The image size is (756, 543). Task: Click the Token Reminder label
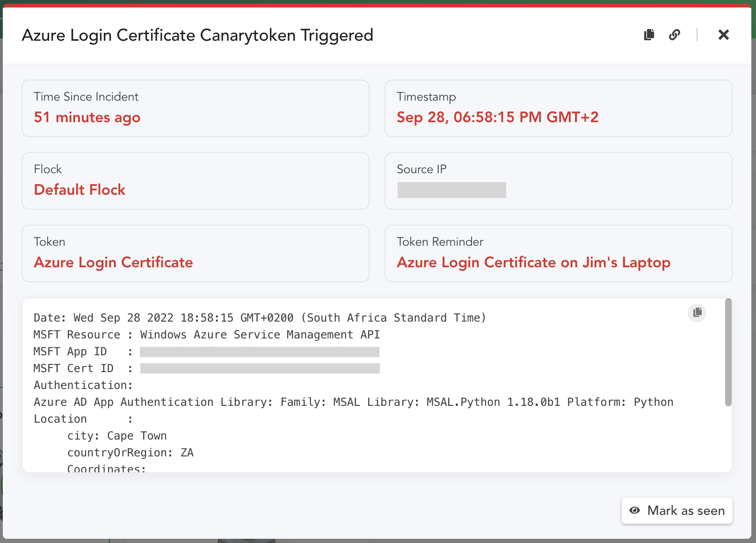click(440, 242)
